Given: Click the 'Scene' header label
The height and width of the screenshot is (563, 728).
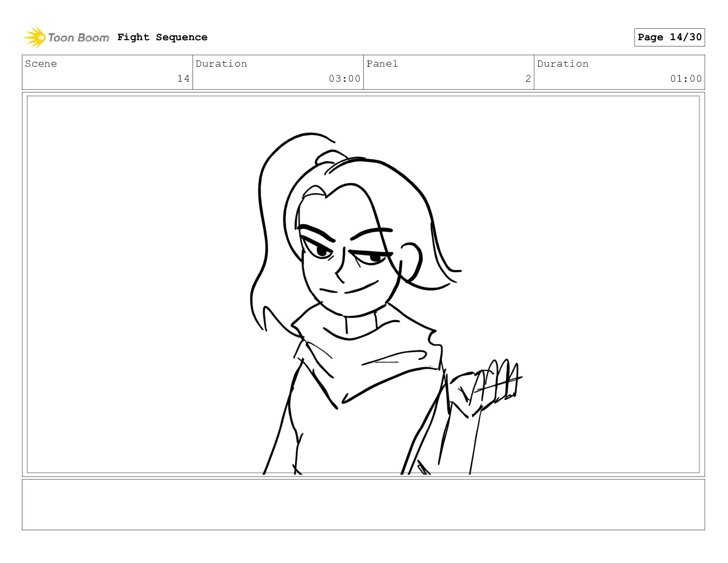Looking at the screenshot, I should [41, 64].
